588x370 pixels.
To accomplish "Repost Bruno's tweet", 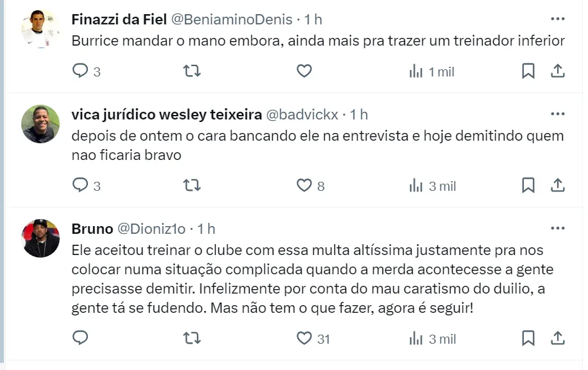I will point(192,338).
